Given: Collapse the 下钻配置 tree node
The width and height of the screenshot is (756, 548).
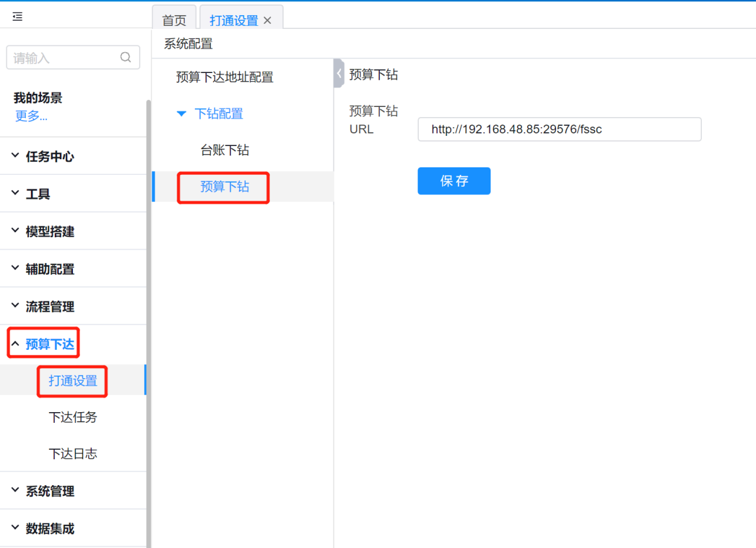Looking at the screenshot, I should tap(182, 114).
